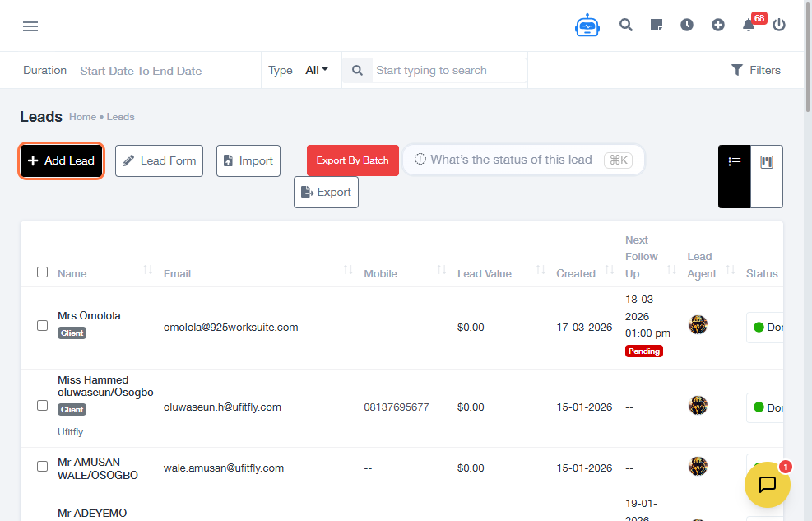
Task: Tick the select-all checkbox in table header
Action: click(x=43, y=272)
